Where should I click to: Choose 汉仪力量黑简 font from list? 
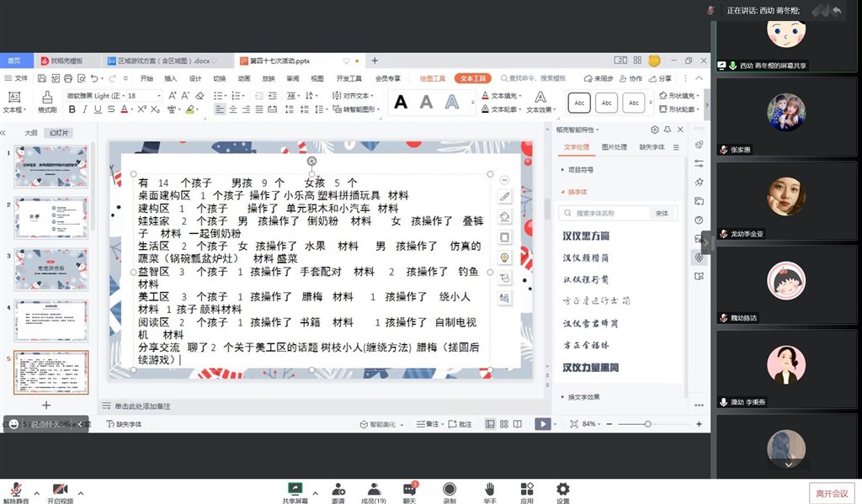coord(590,367)
